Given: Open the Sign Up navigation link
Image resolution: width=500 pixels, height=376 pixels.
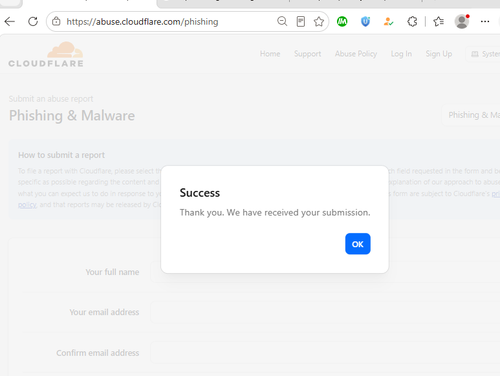Looking at the screenshot, I should pyautogui.click(x=439, y=54).
